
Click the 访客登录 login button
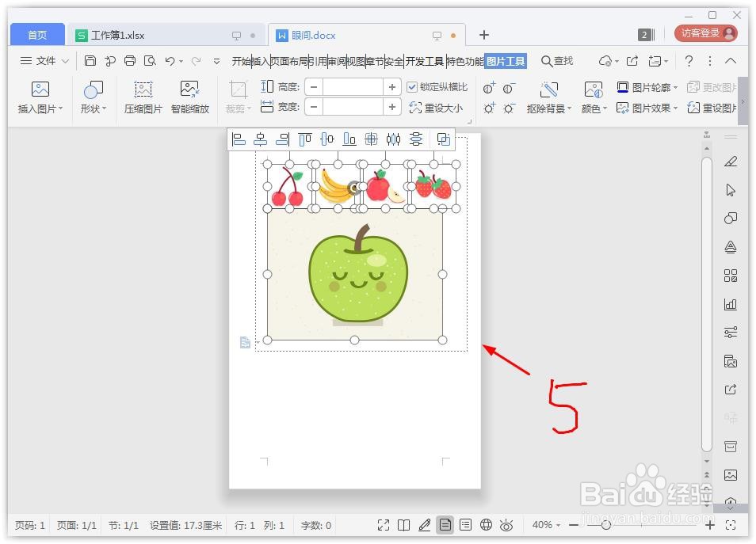click(701, 32)
